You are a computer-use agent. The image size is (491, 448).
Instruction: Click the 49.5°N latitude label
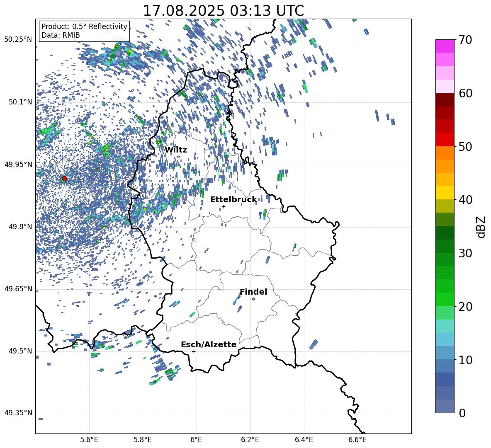click(x=20, y=351)
